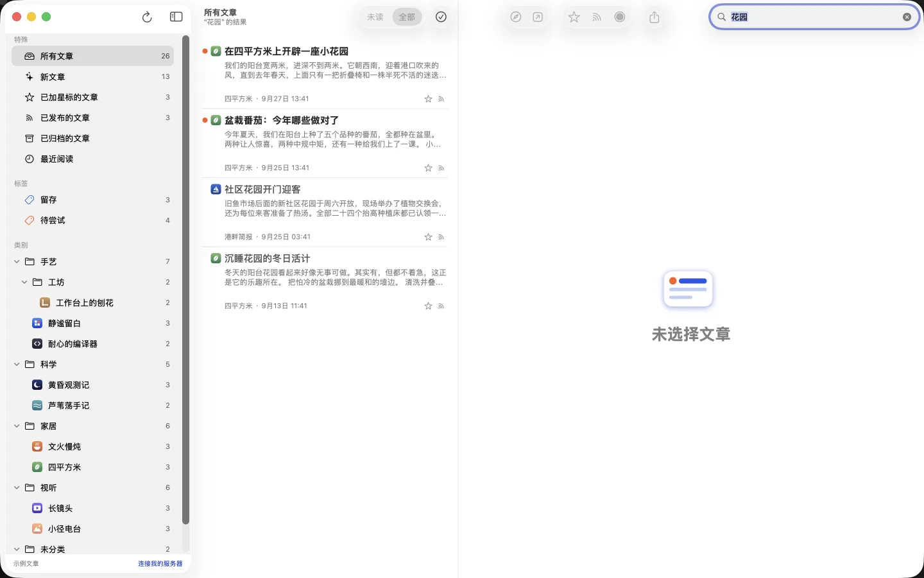Collapse the 视听 category folder
924x578 pixels.
(17, 487)
